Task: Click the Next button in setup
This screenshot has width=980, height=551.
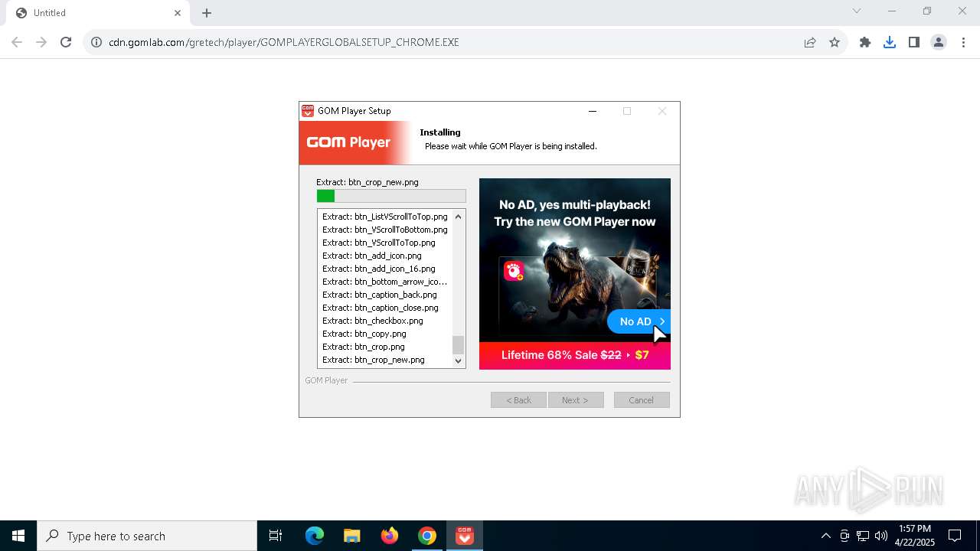Action: (x=576, y=400)
